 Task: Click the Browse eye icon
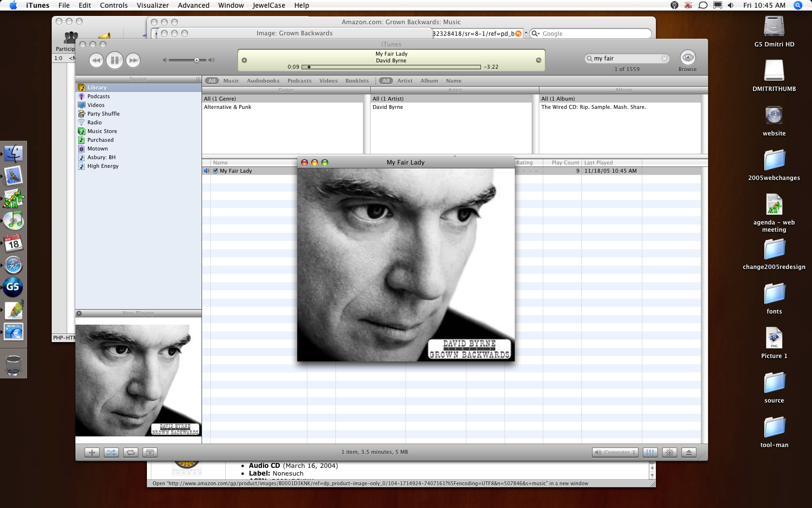coord(687,57)
